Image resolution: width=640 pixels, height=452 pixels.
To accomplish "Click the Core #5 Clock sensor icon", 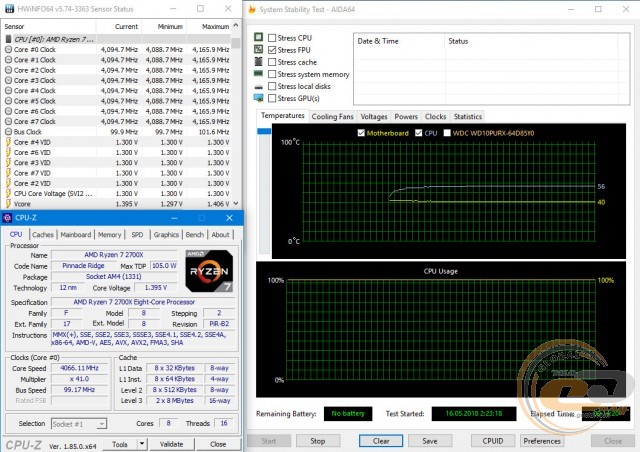I will [x=8, y=101].
